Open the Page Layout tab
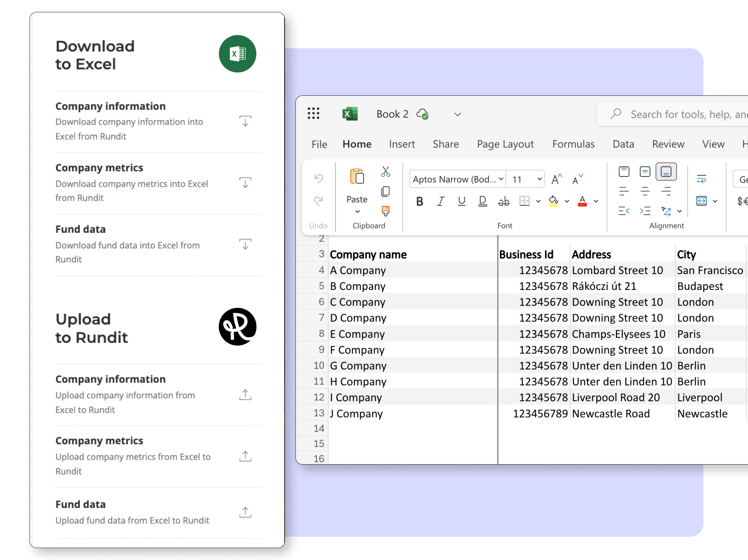748x560 pixels. (x=505, y=144)
